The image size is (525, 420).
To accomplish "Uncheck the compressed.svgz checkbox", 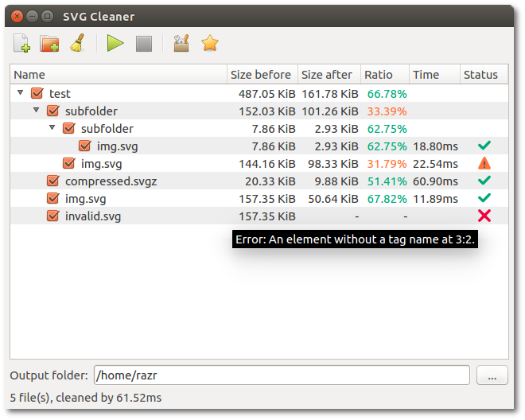I will 53,181.
